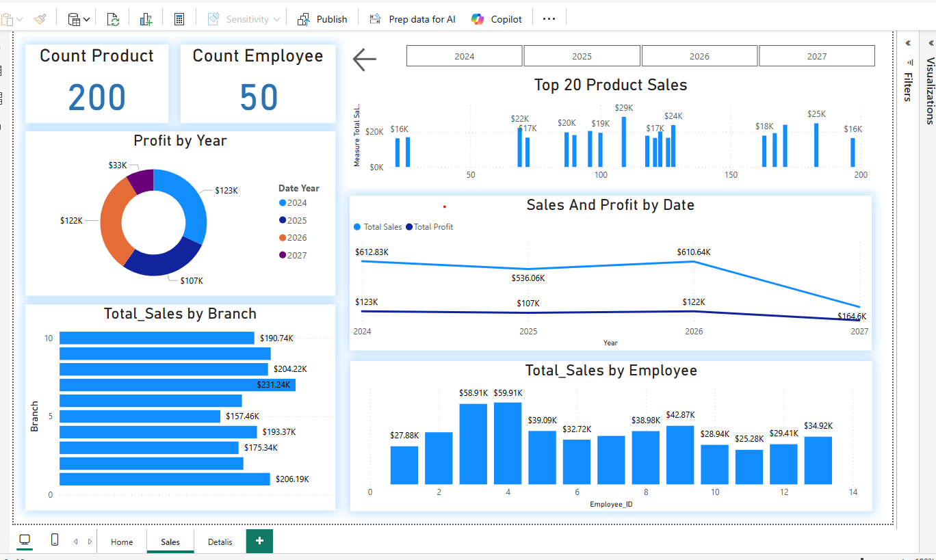
Task: Expand the Visualizations pane
Action: point(931,43)
